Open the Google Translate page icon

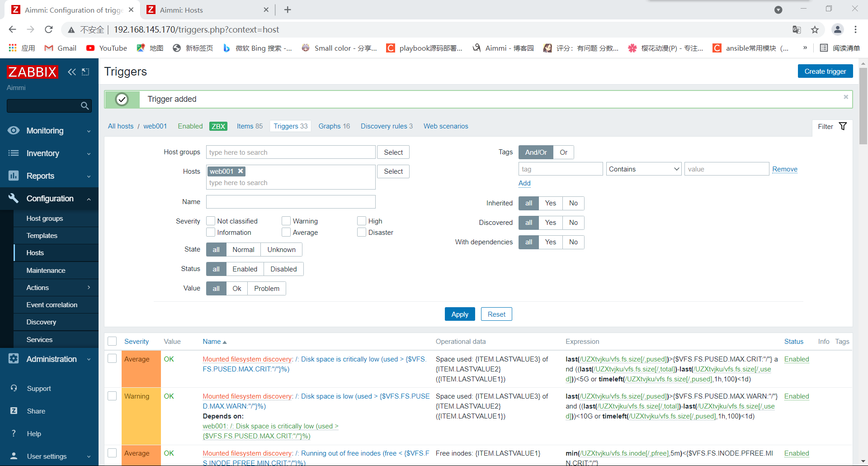[797, 29]
